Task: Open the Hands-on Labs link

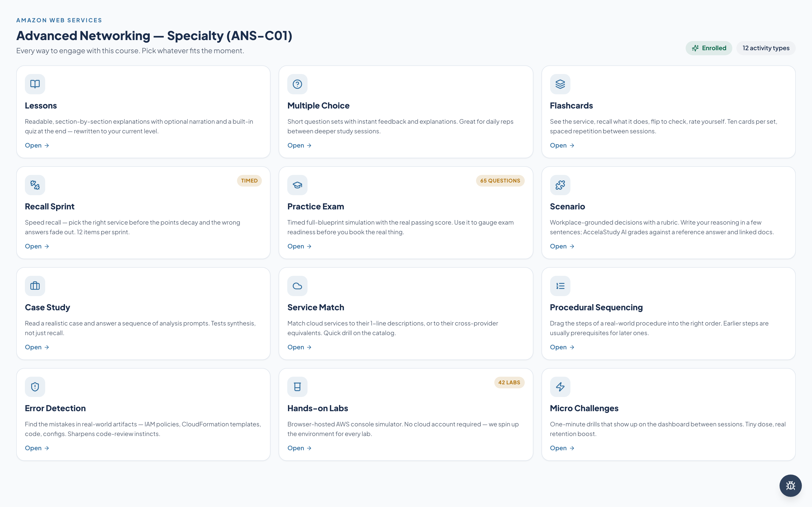Action: click(x=299, y=448)
